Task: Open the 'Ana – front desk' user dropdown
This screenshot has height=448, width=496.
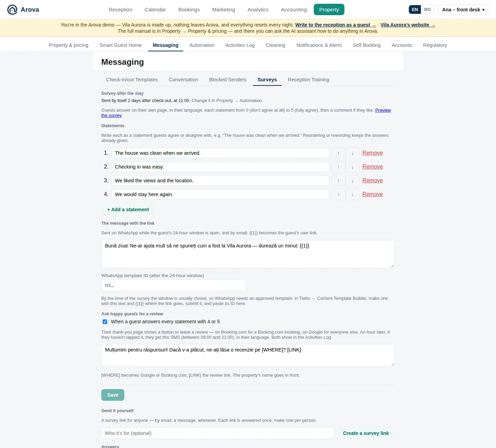Action: tap(463, 10)
